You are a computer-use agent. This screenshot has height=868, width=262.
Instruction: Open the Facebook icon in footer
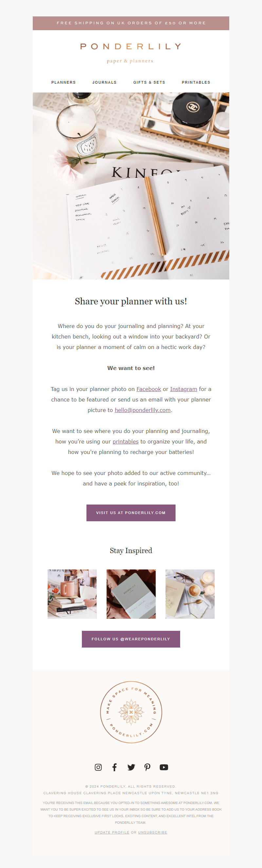pyautogui.click(x=115, y=767)
